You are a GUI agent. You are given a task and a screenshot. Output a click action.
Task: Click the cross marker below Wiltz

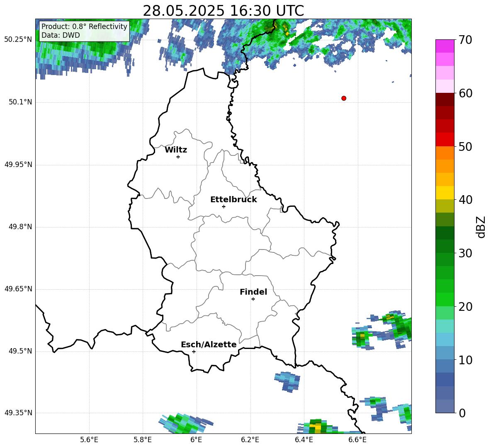click(x=178, y=157)
